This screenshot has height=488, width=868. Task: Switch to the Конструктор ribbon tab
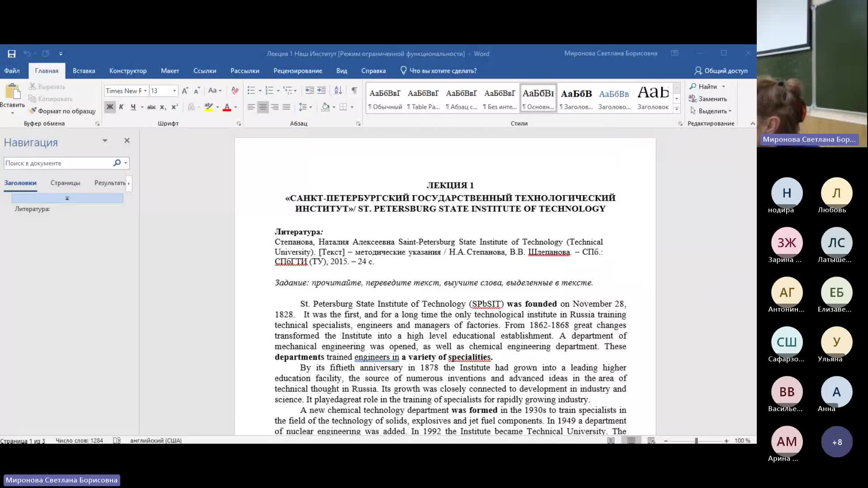128,71
